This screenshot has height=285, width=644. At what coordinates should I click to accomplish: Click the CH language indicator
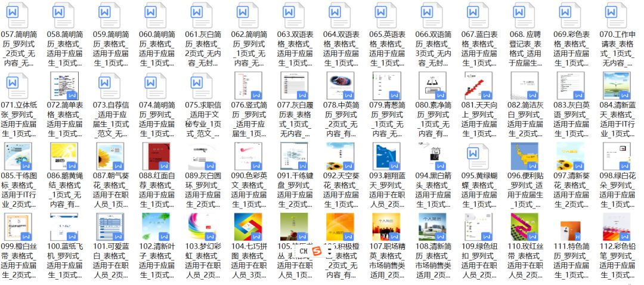304,250
